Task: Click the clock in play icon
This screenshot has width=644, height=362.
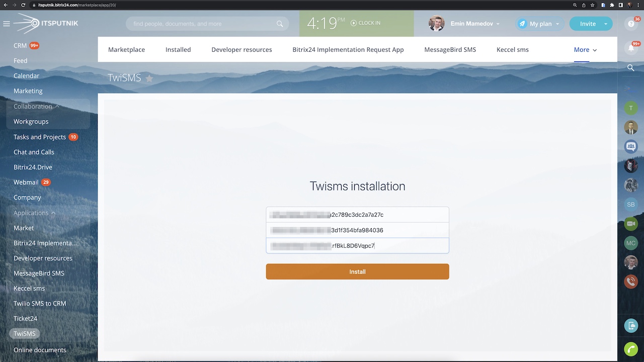Action: 353,23
